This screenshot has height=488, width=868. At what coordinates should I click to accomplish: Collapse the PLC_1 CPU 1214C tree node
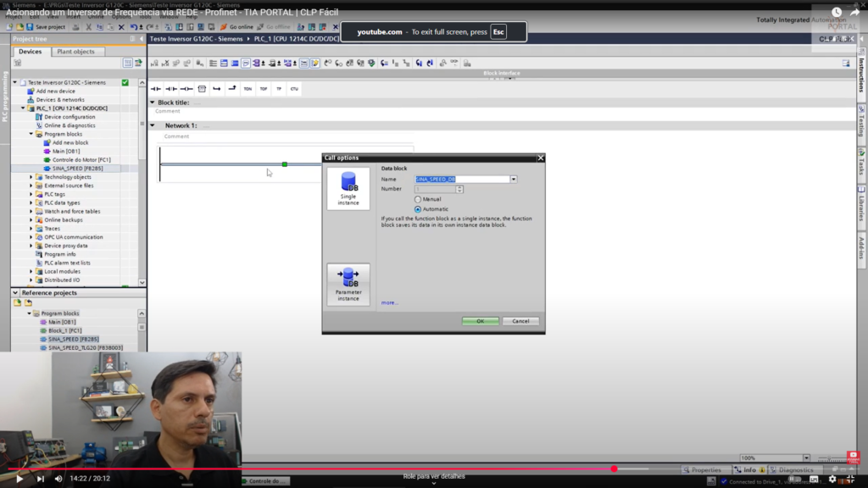pos(23,108)
